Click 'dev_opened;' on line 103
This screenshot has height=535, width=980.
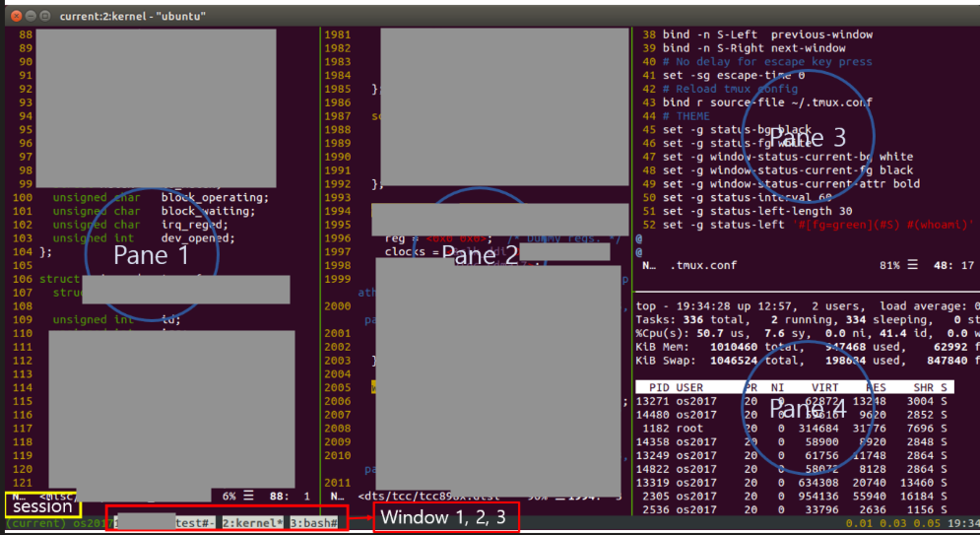click(x=198, y=238)
